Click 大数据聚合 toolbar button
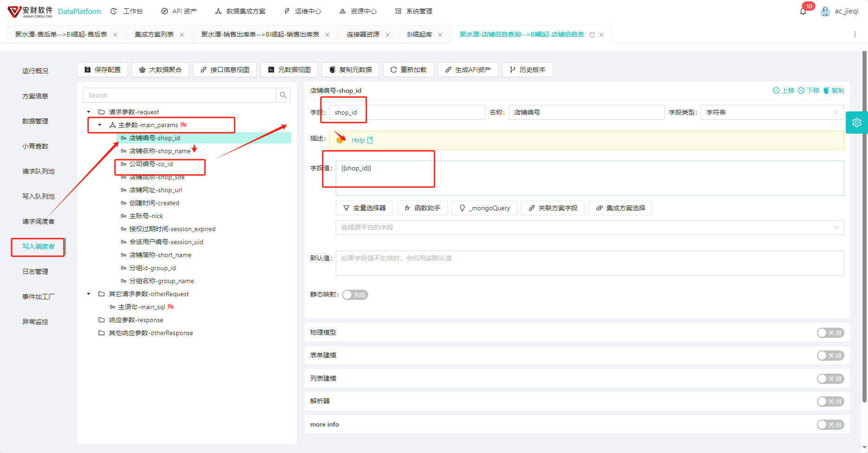The height and width of the screenshot is (453, 868). 160,70
